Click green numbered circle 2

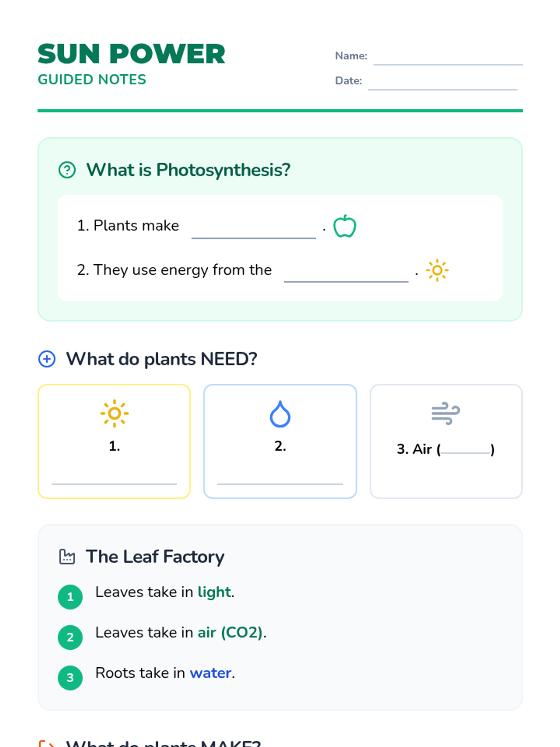click(70, 637)
